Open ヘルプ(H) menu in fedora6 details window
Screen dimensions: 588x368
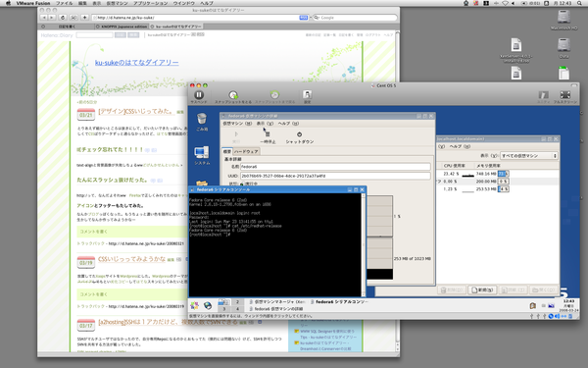(288, 124)
